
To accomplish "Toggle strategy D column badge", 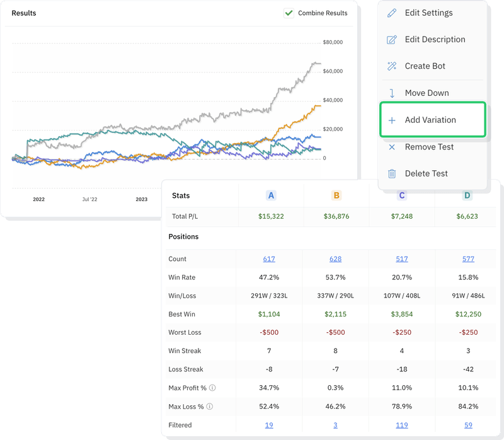I will tap(466, 196).
